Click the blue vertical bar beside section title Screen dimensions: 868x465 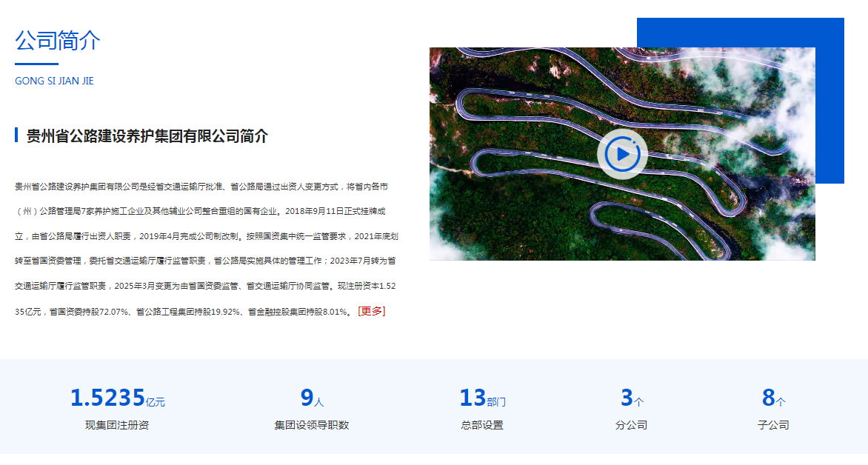(16, 136)
